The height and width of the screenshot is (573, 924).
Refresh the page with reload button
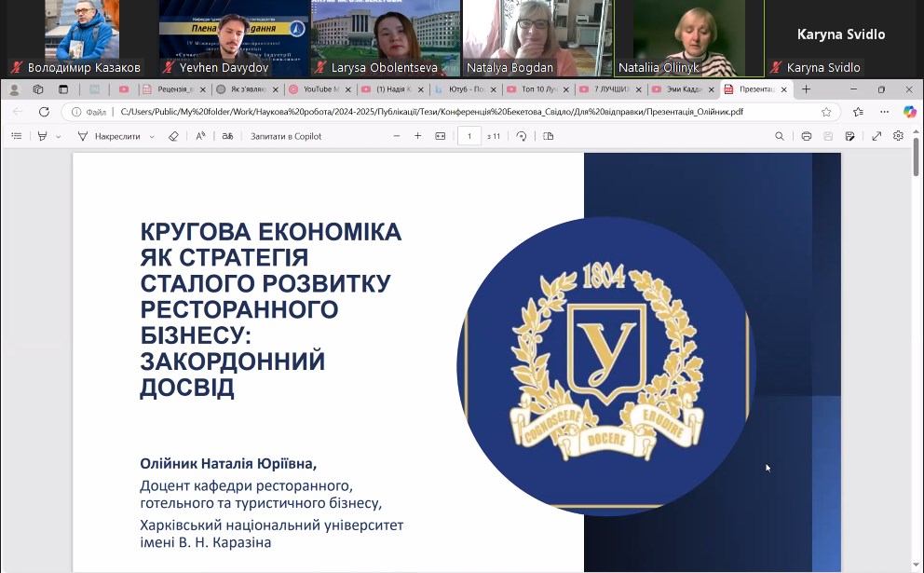44,112
